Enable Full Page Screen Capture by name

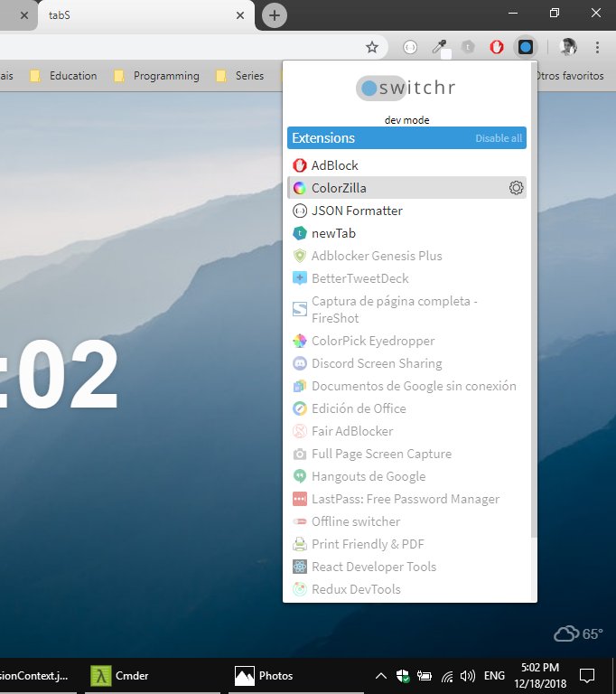click(381, 454)
